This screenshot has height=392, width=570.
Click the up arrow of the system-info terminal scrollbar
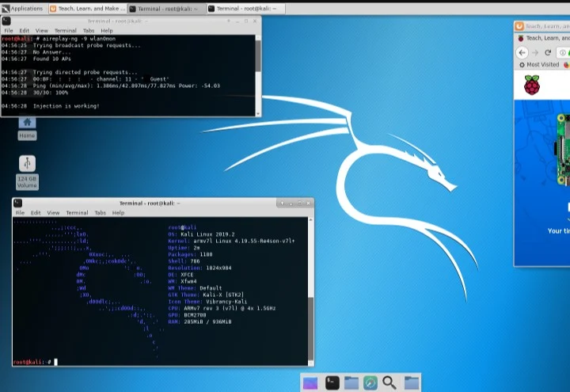[311, 220]
